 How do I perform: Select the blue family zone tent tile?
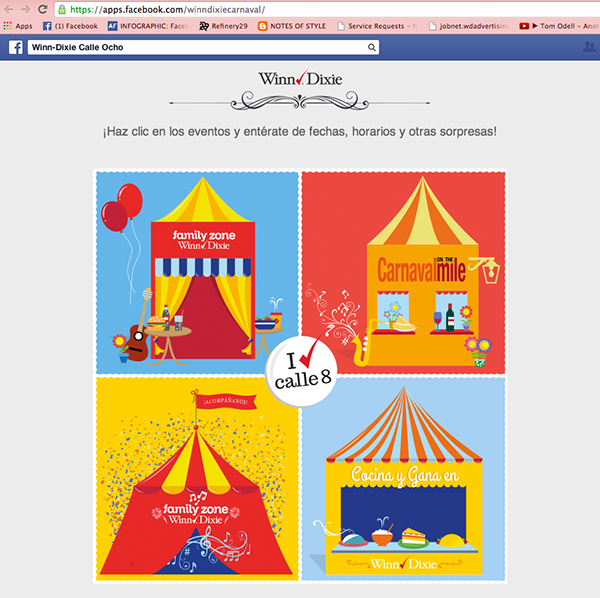pos(197,272)
